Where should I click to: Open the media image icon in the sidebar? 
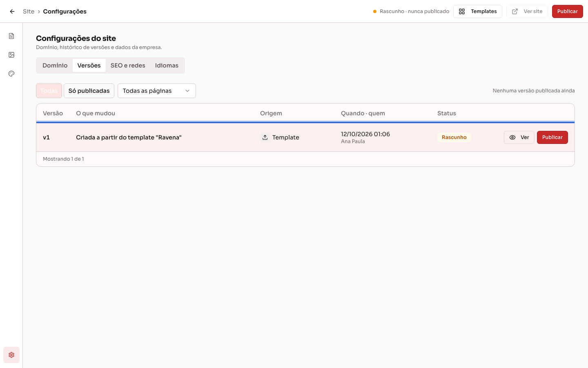(11, 55)
